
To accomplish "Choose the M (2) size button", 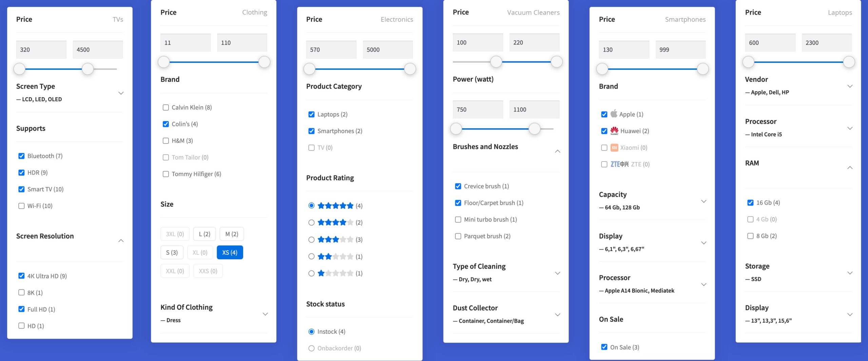I will (232, 234).
